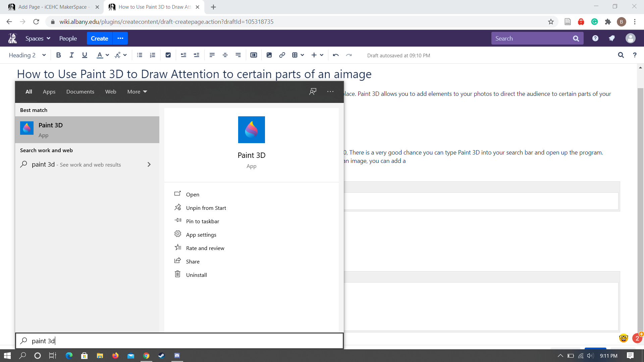Insert a task list checkbox
Screen dimensions: 644x362
click(x=168, y=55)
